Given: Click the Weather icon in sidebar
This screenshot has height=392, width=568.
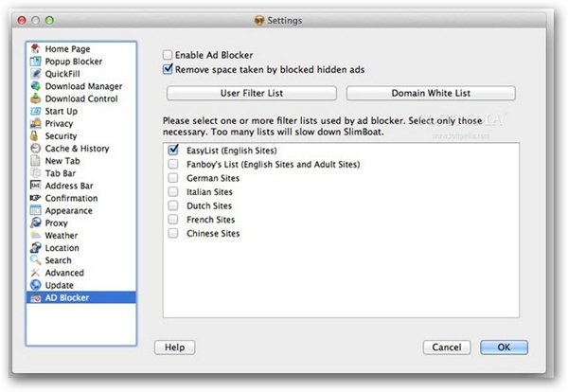Looking at the screenshot, I should [36, 236].
